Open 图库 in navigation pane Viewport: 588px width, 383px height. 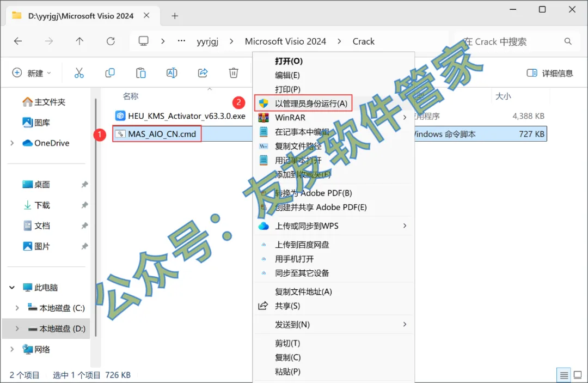click(x=36, y=122)
